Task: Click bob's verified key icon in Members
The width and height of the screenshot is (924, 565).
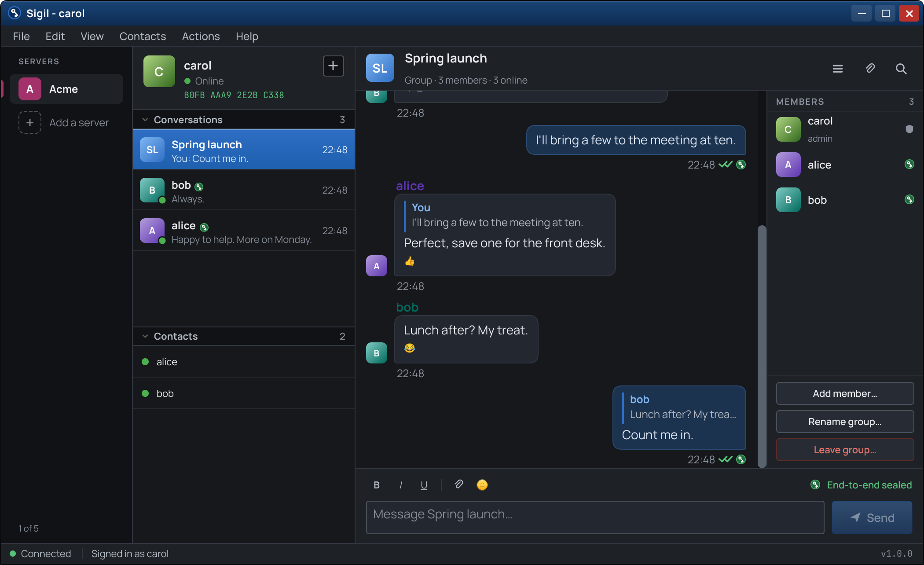Action: point(909,199)
